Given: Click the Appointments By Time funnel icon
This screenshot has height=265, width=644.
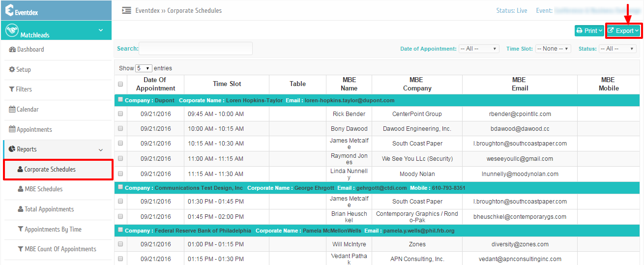Looking at the screenshot, I should click(x=21, y=229).
